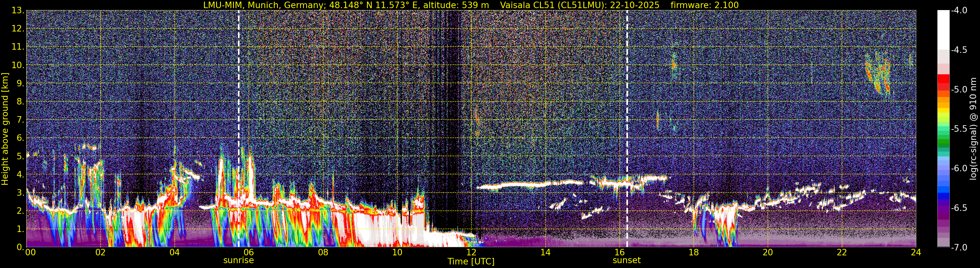Image resolution: width=980 pixels, height=268 pixels.
Task: Click the height axis tick "13."
Action: point(18,11)
